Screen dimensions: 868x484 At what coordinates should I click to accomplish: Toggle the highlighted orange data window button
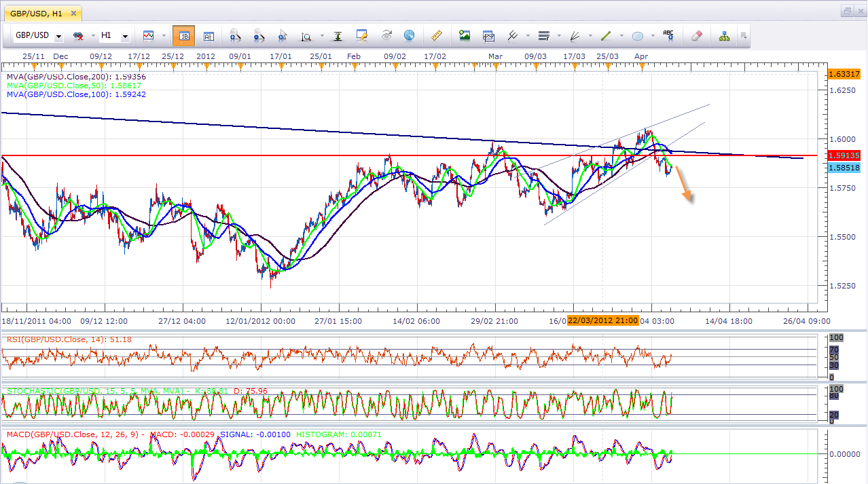pos(183,36)
